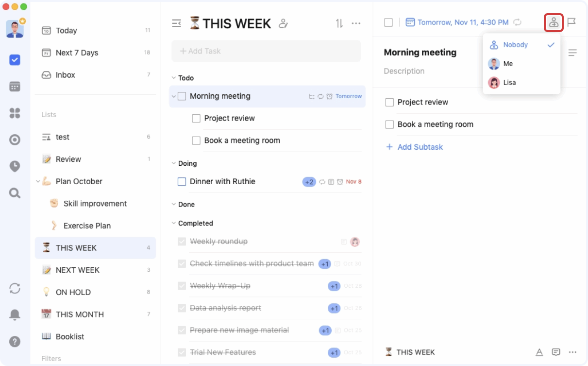
Task: Check off the Project review subtask
Action: (196, 118)
